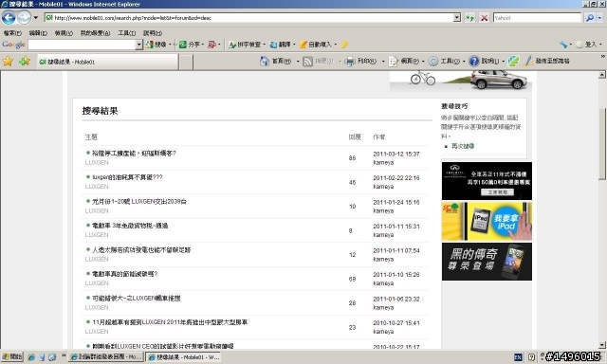The width and height of the screenshot is (607, 364).
Task: Open the search provider dropdown arrow
Action: click(600, 18)
